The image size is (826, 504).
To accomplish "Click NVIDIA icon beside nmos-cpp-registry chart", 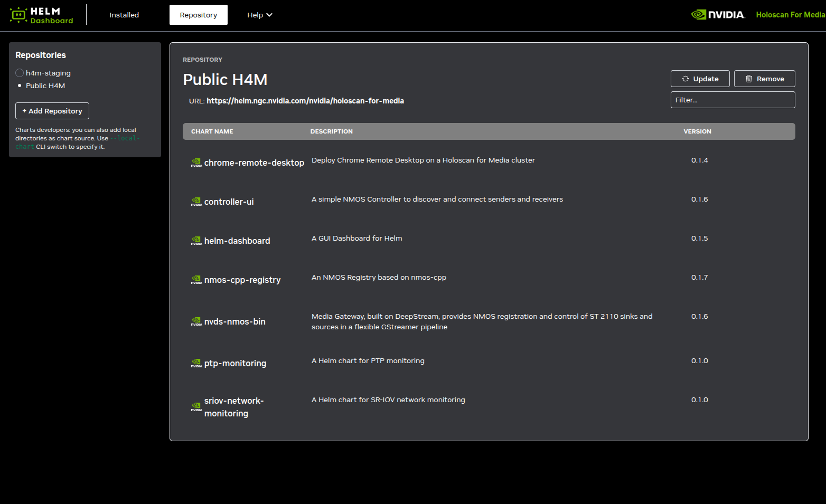I will coord(196,280).
